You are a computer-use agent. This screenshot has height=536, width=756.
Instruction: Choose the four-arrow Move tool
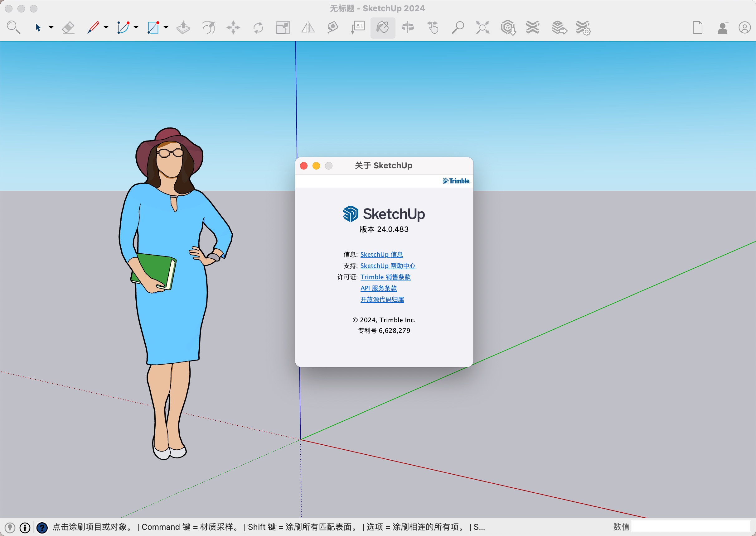(x=233, y=27)
